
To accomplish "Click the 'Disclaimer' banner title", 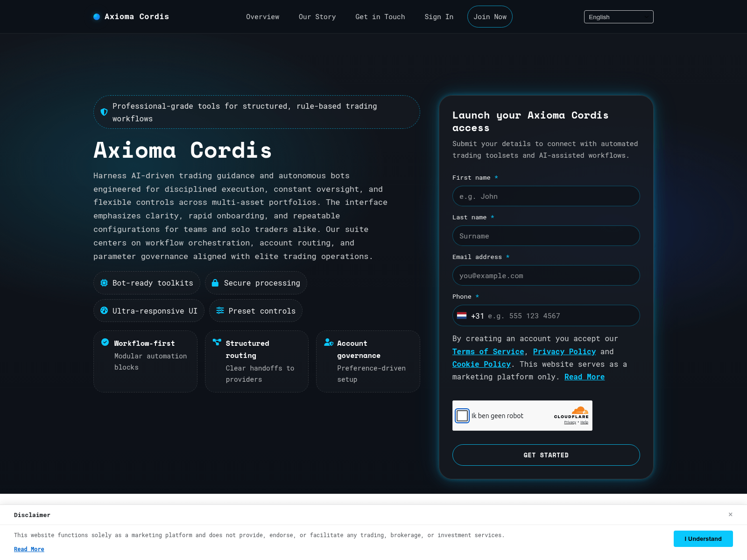I will tap(32, 515).
